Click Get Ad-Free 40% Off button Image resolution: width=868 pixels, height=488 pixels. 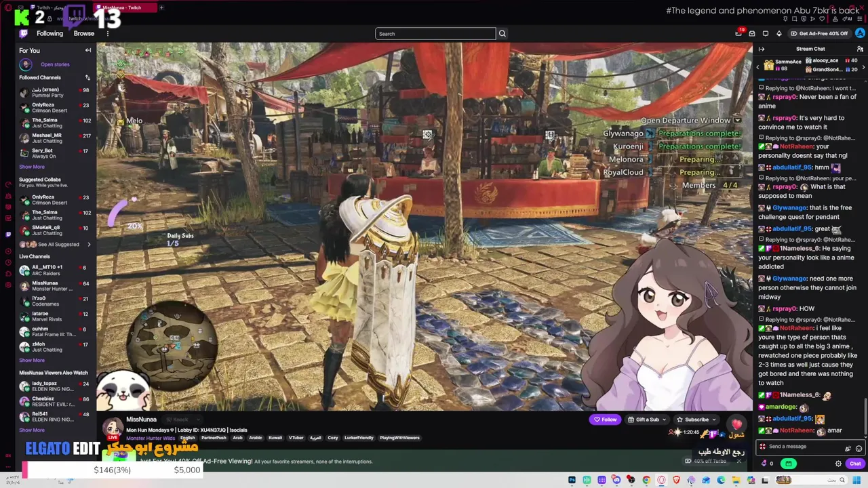point(819,33)
